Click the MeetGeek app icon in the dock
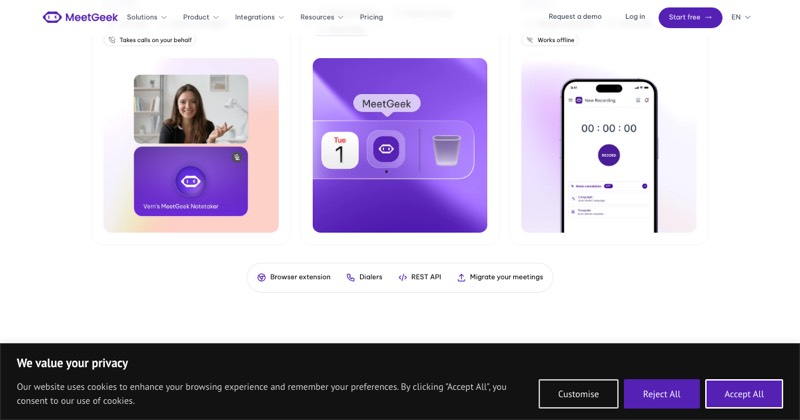The width and height of the screenshot is (800, 420). pyautogui.click(x=386, y=149)
